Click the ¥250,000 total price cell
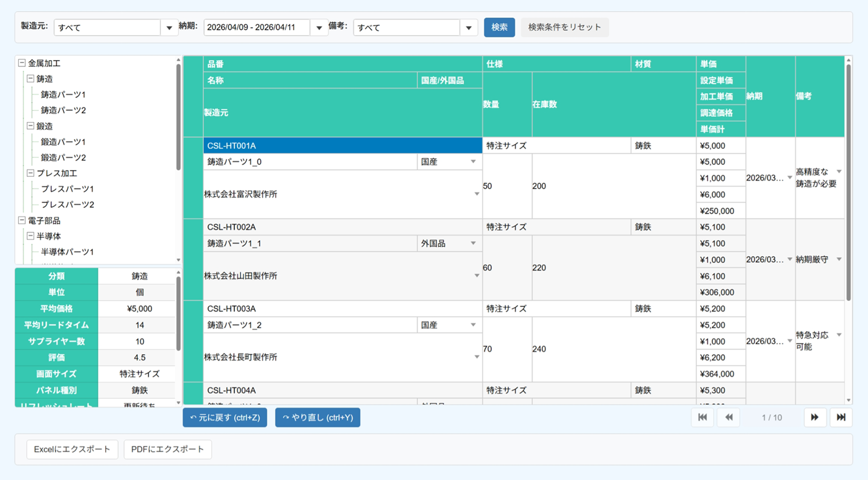Image resolution: width=868 pixels, height=480 pixels. click(721, 211)
